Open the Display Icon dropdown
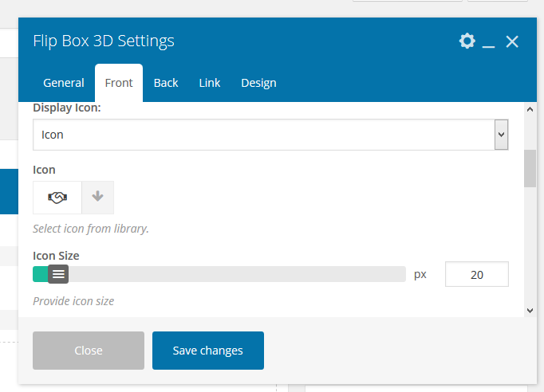544x392 pixels. coord(270,135)
